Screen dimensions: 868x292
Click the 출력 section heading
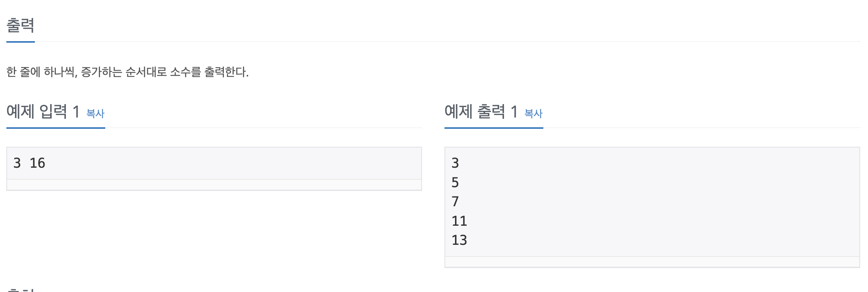point(21,25)
